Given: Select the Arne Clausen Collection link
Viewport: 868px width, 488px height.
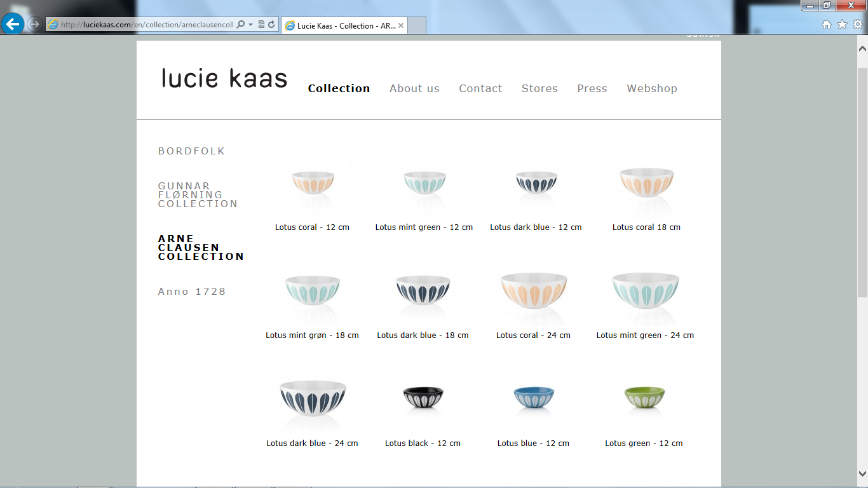Looking at the screenshot, I should 201,248.
